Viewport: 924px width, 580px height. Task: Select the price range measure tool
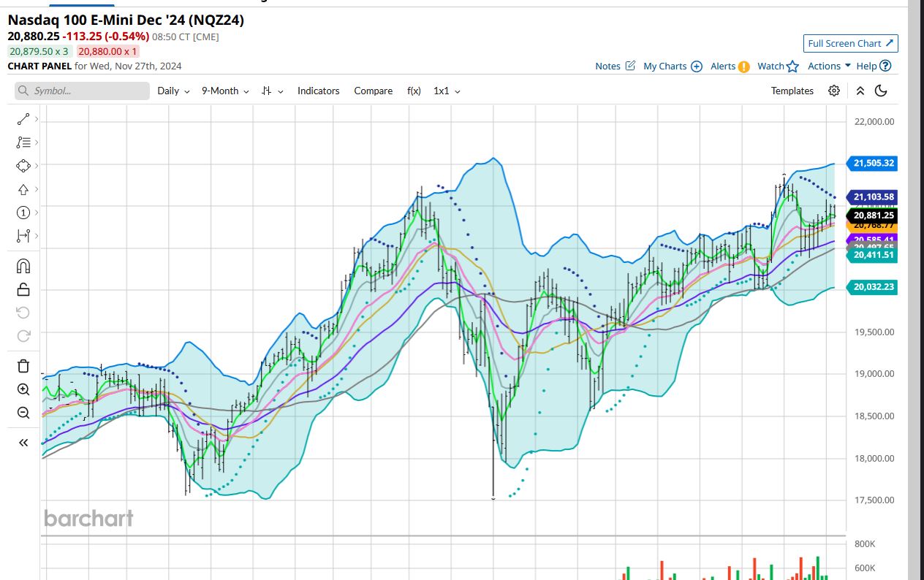pyautogui.click(x=23, y=236)
